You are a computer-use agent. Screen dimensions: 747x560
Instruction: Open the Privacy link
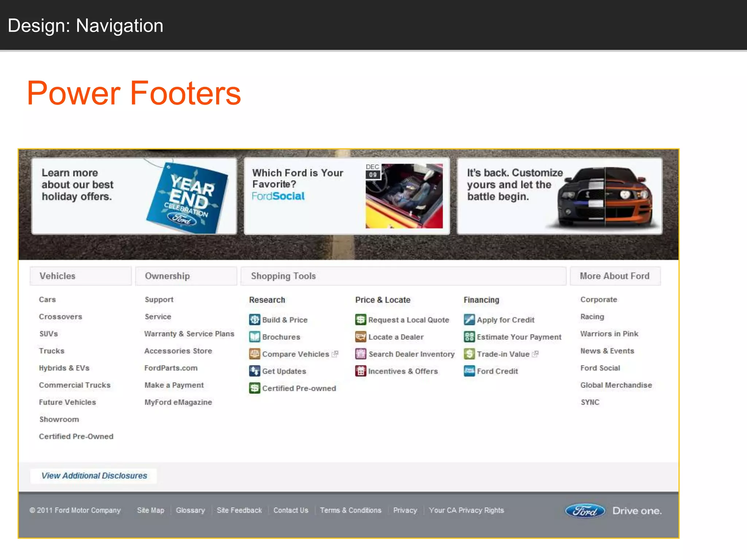pyautogui.click(x=405, y=510)
